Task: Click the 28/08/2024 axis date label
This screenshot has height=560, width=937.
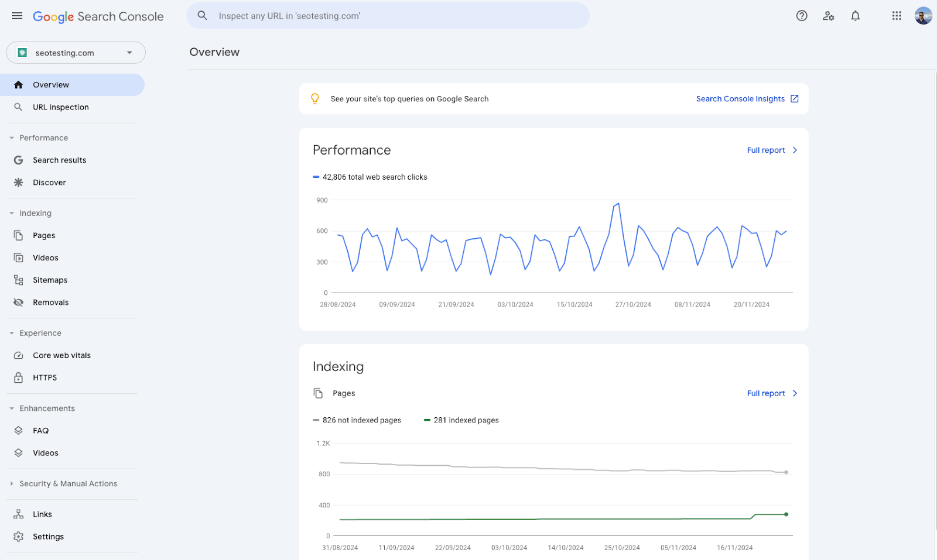Action: (338, 305)
